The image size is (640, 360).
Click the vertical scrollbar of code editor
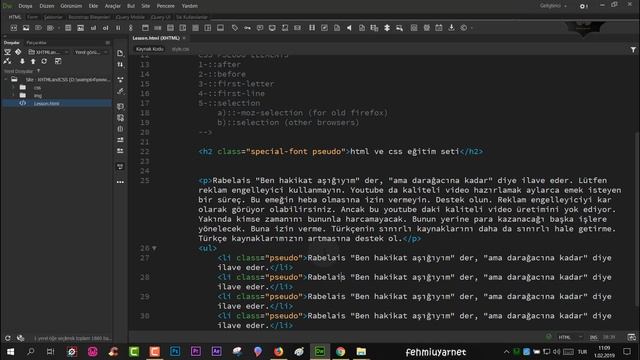(637, 218)
